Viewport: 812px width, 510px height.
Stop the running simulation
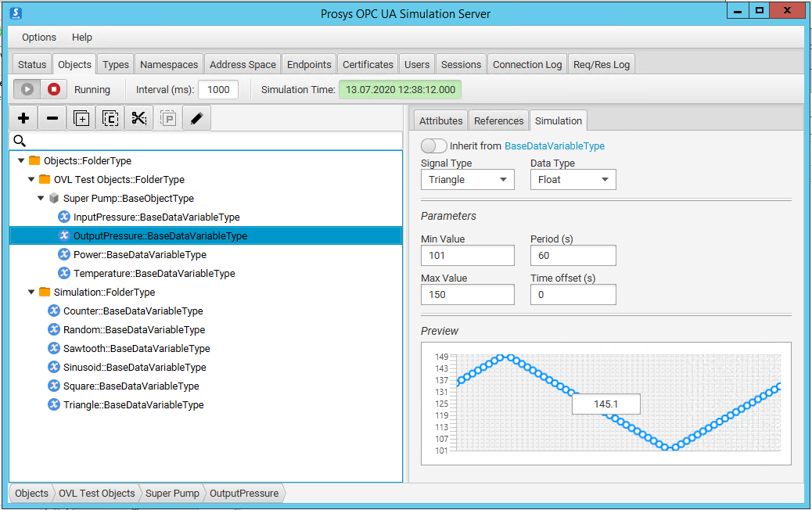[54, 90]
